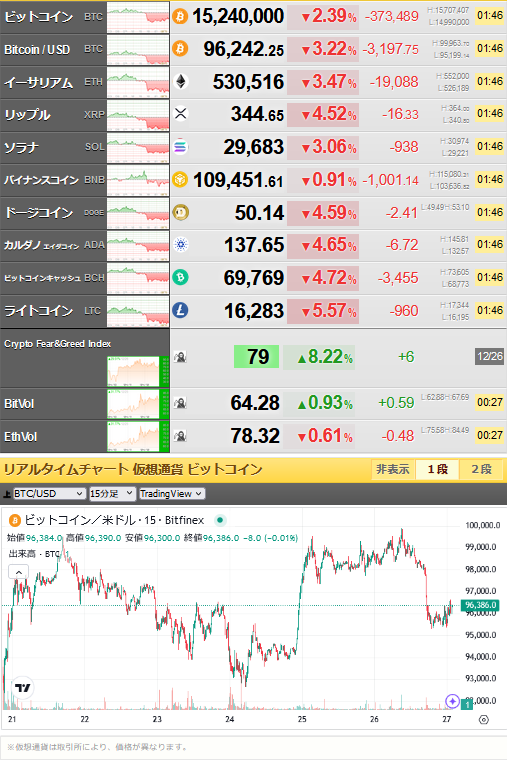Open chart settings gear beside time axis
The image size is (507, 760).
[x=483, y=720]
